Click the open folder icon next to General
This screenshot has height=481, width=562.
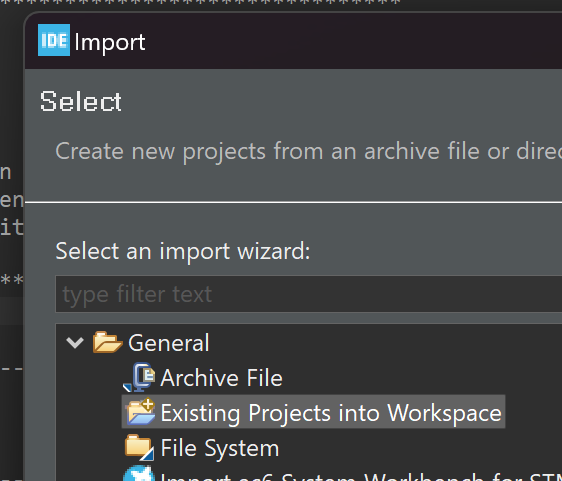pyautogui.click(x=107, y=342)
